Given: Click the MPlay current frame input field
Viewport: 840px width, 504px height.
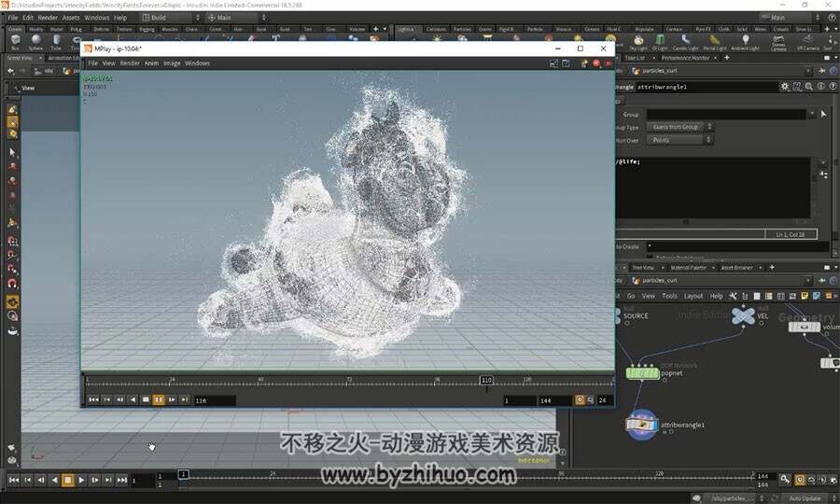Looking at the screenshot, I should tap(215, 400).
